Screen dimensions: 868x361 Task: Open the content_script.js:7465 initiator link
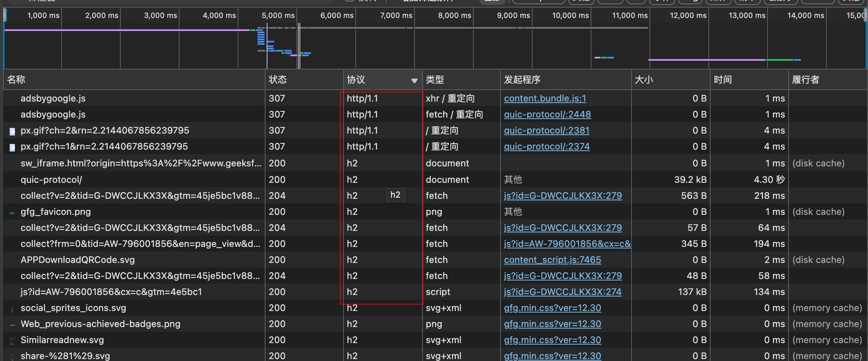coord(552,260)
